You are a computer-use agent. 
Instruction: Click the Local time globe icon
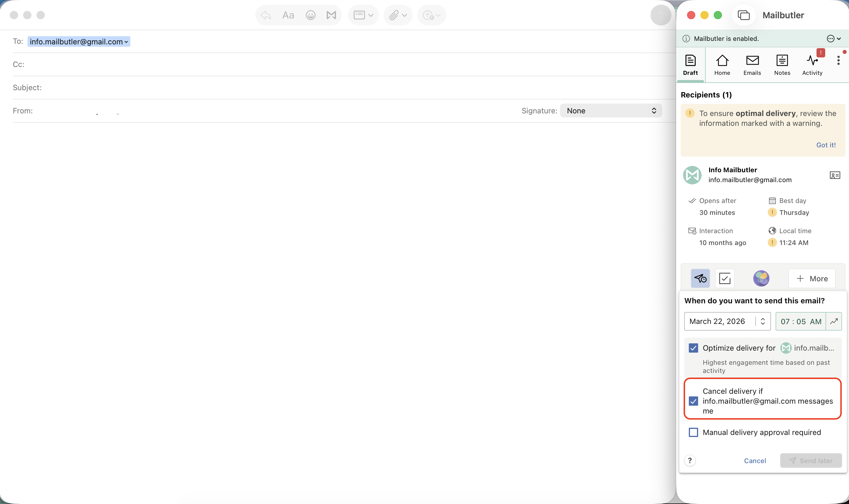pyautogui.click(x=772, y=231)
